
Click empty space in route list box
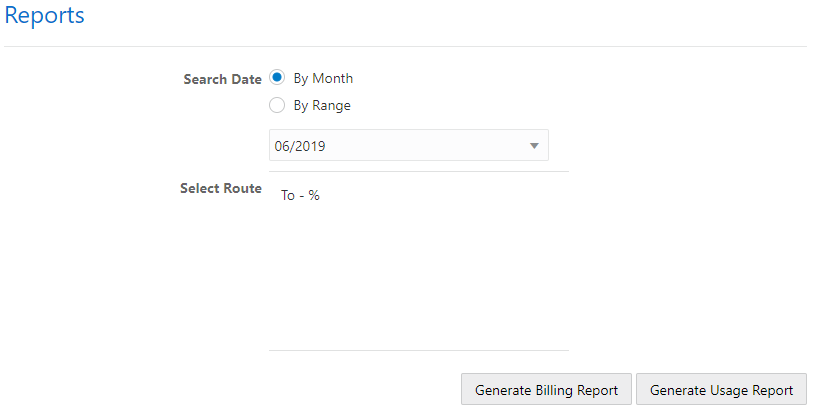tap(418, 280)
